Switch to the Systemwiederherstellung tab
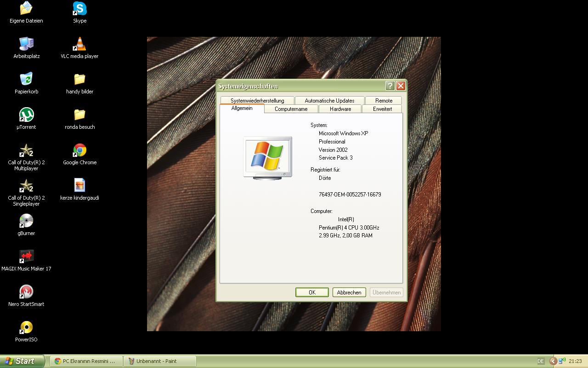 point(257,101)
